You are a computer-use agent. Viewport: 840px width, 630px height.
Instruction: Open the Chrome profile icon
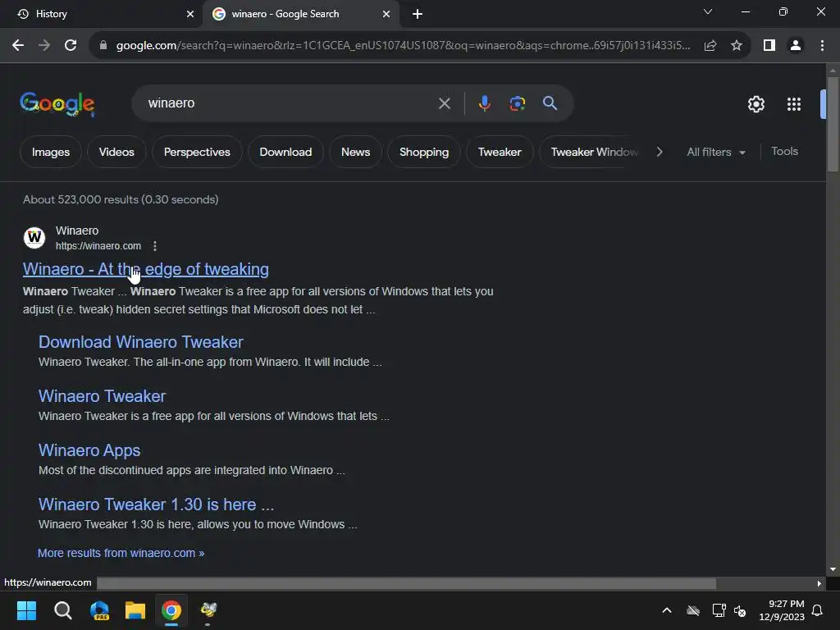(796, 46)
